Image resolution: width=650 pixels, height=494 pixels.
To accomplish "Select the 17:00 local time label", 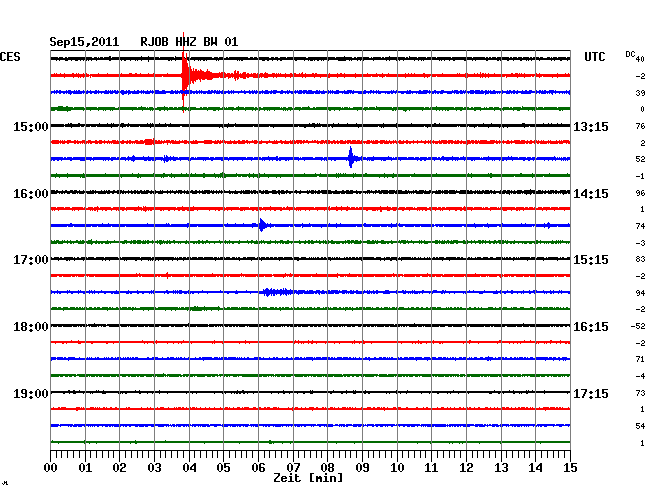I will [x=31, y=260].
